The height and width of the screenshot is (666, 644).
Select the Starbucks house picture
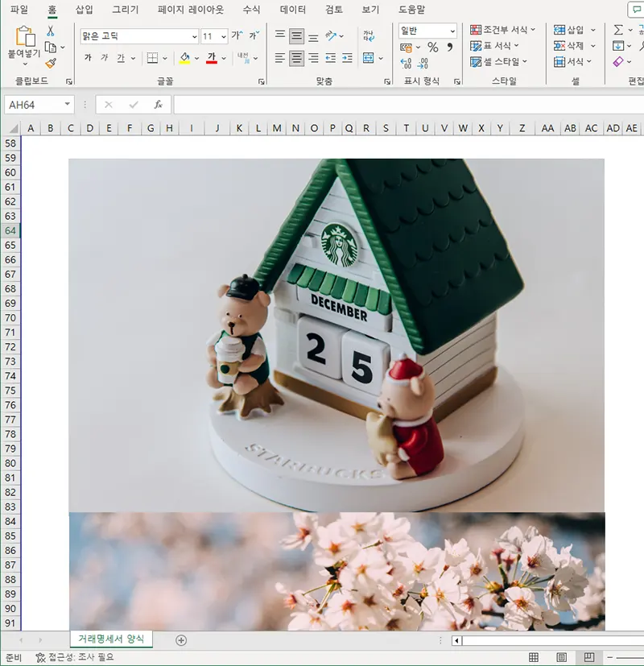pos(336,335)
